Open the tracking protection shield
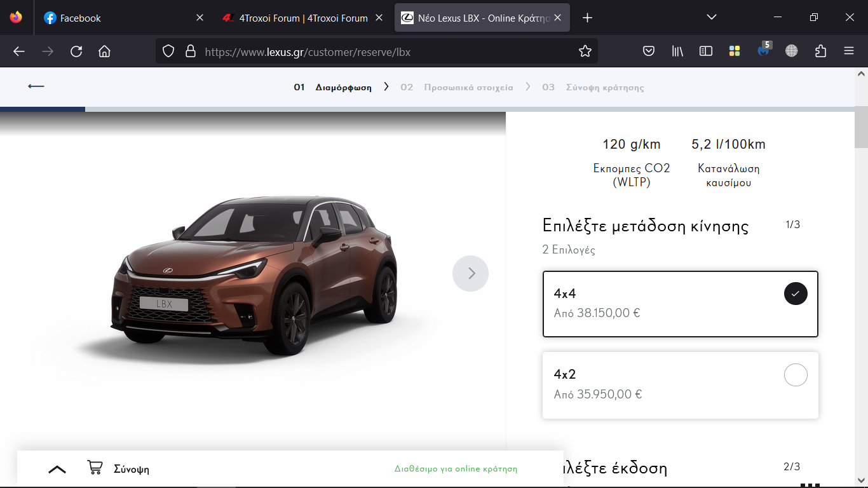 click(x=168, y=51)
